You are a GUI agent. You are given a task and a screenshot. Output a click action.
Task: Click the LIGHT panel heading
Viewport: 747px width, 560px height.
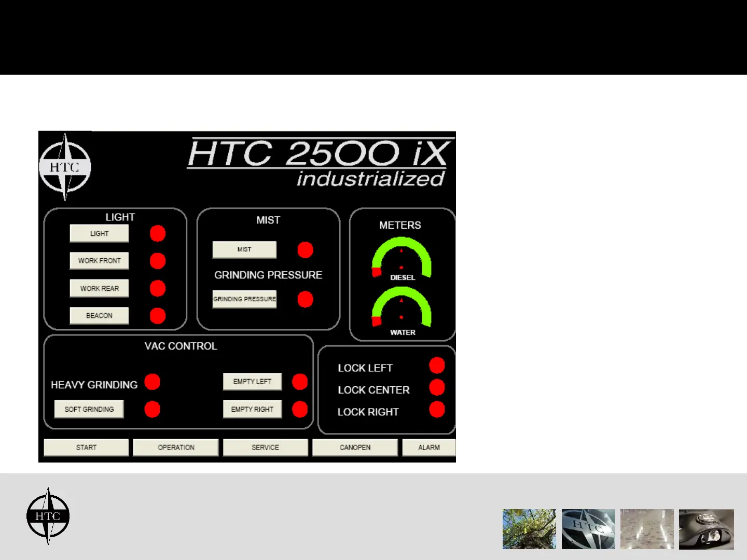120,217
